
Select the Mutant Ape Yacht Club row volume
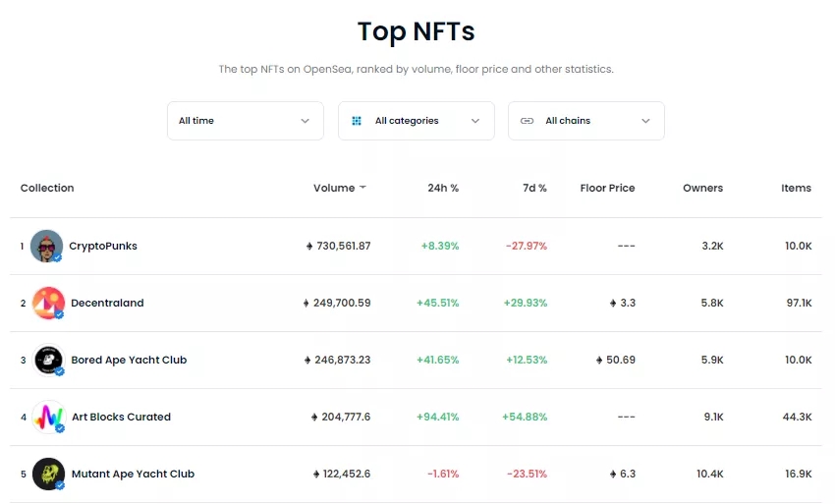pyautogui.click(x=342, y=475)
